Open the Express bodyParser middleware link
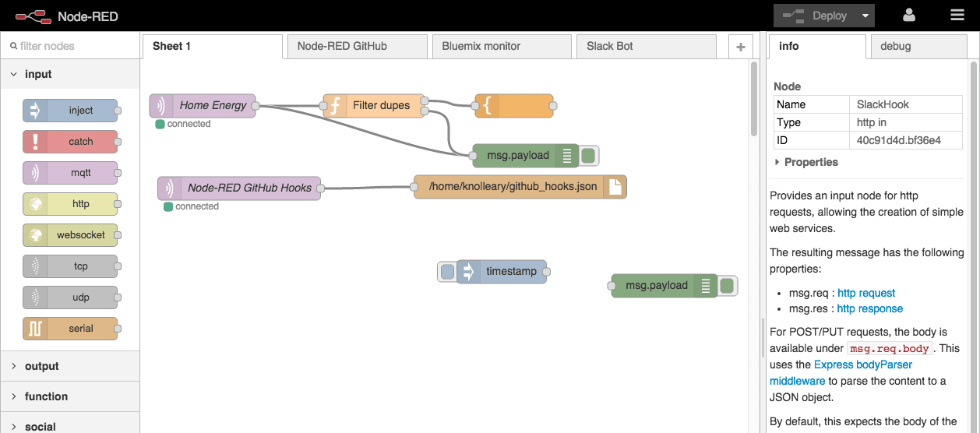The width and height of the screenshot is (980, 433). click(841, 373)
